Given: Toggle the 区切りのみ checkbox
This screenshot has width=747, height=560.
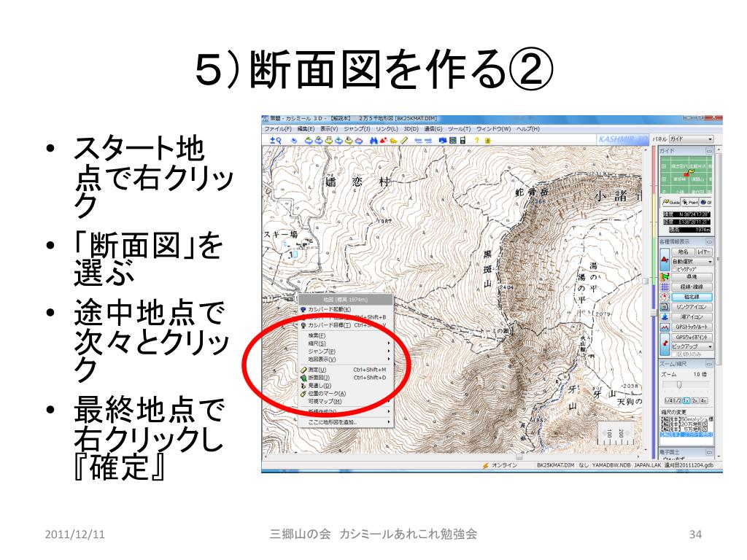Looking at the screenshot, I should click(x=675, y=354).
